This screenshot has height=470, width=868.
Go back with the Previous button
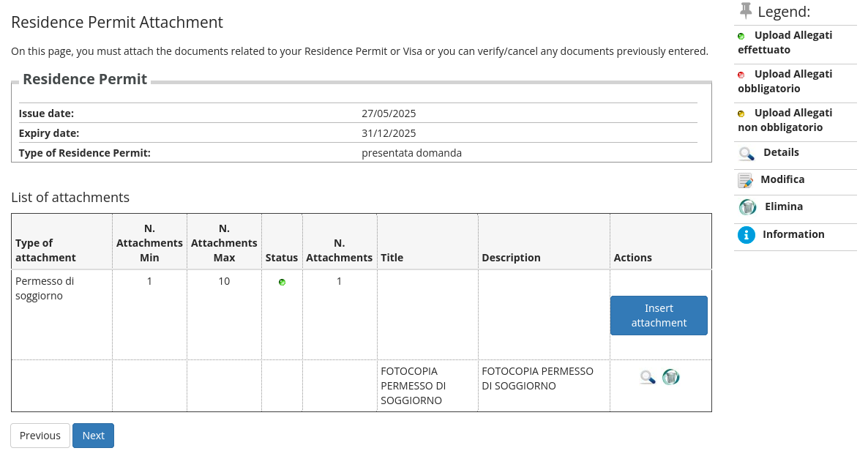[40, 436]
